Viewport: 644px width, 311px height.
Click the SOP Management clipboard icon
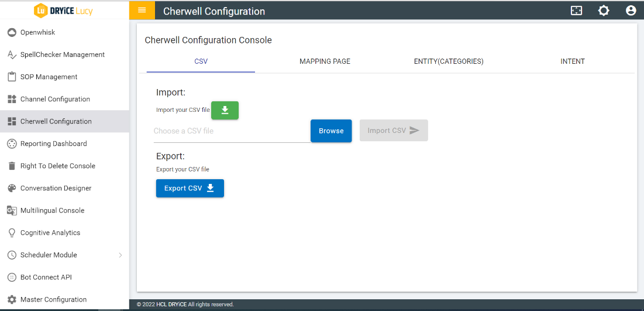[x=12, y=77]
